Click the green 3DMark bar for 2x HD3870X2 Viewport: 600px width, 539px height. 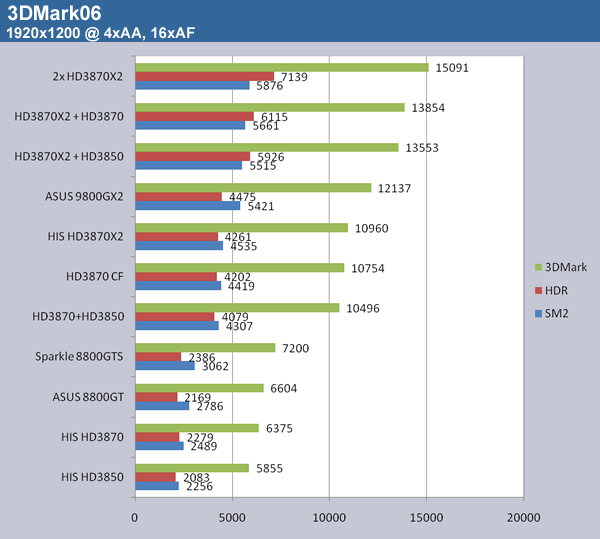coord(282,67)
